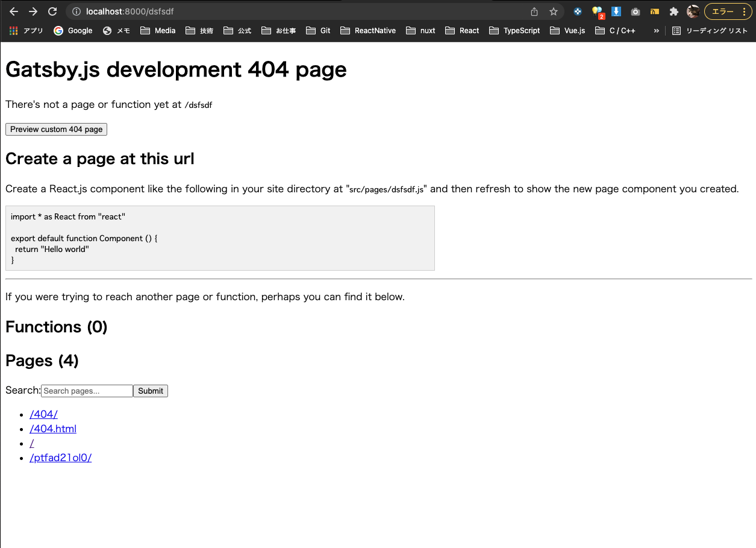756x548 pixels.
Task: Open the TypeScript bookmarks folder
Action: click(514, 31)
